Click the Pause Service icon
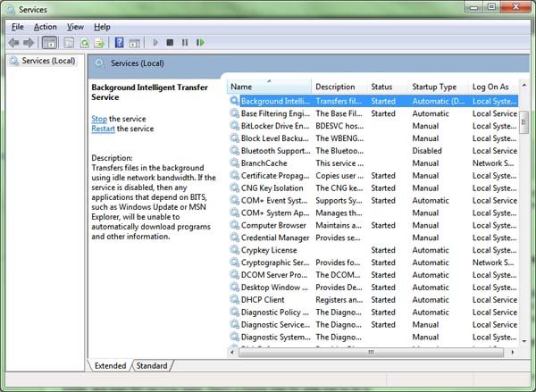 185,43
